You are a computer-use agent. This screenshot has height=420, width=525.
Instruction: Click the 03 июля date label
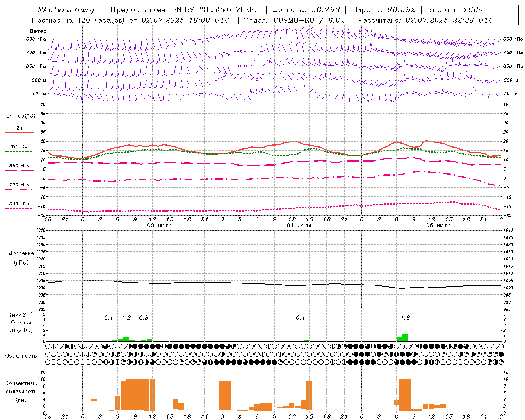click(x=160, y=226)
